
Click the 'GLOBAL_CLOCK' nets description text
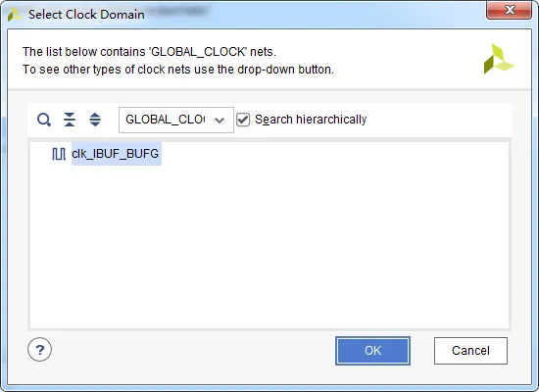tap(149, 52)
